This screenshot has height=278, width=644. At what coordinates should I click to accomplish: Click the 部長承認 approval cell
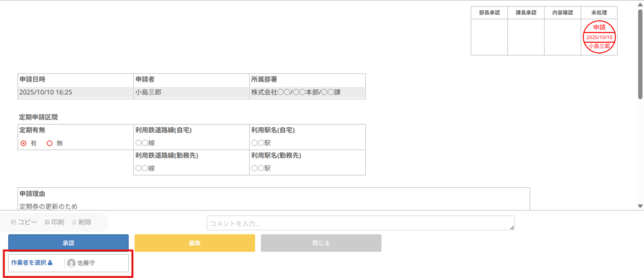tap(489, 37)
